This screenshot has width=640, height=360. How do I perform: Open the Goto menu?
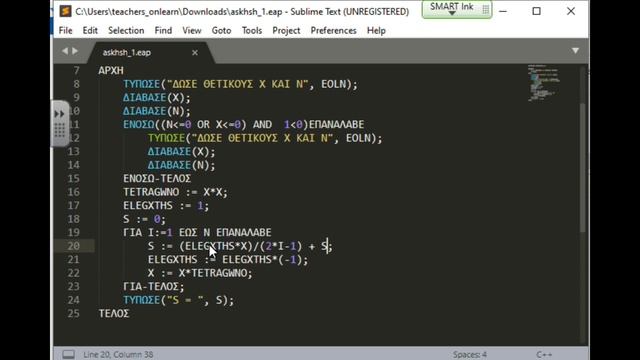(x=221, y=31)
